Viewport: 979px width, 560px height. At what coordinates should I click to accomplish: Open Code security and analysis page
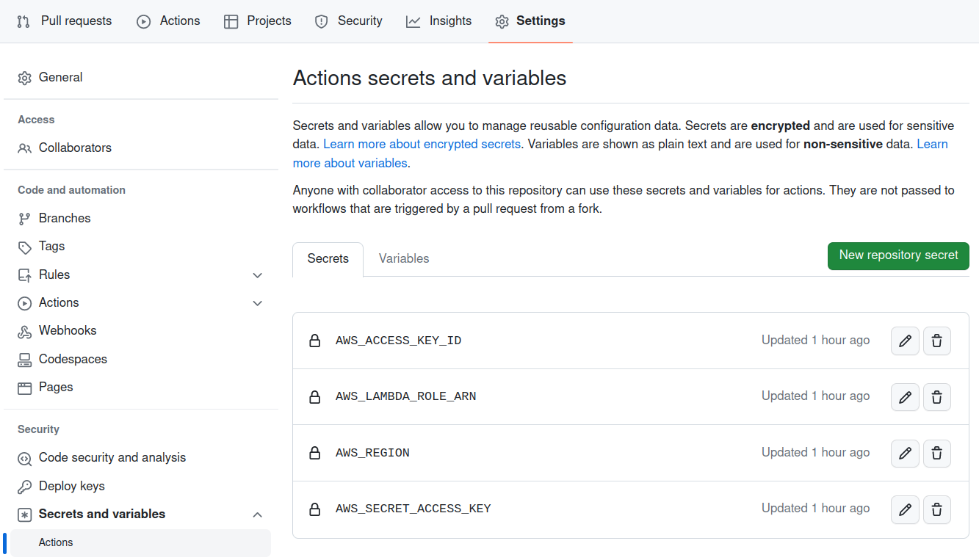(112, 458)
